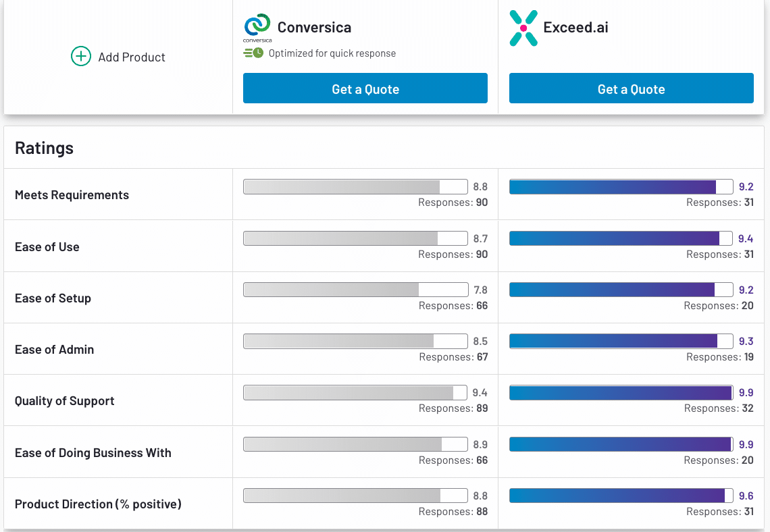The image size is (770, 532).
Task: Click Conversica's Ease of Admin rating bar
Action: click(x=355, y=341)
